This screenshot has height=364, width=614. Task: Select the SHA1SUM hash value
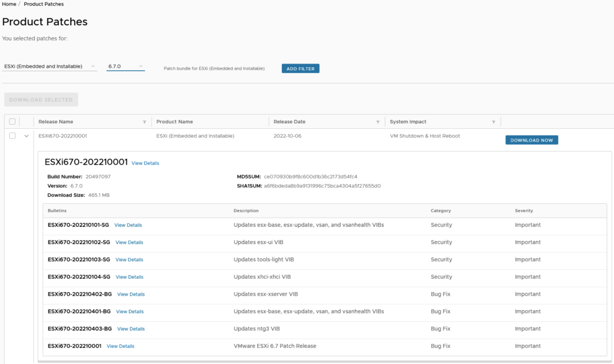(322, 186)
